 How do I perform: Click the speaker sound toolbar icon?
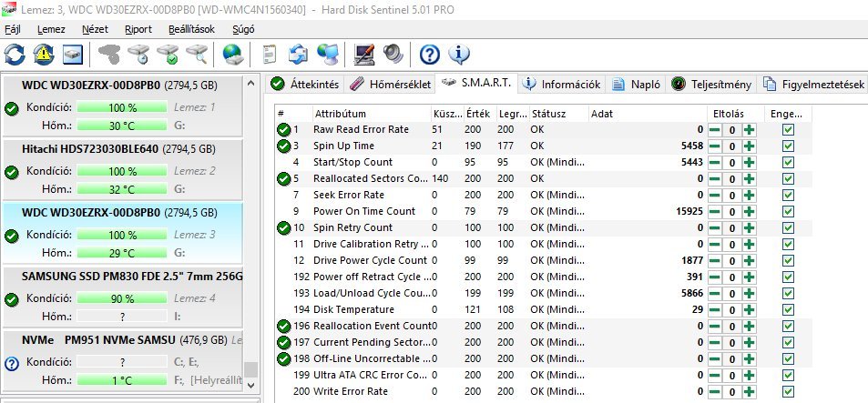(394, 55)
